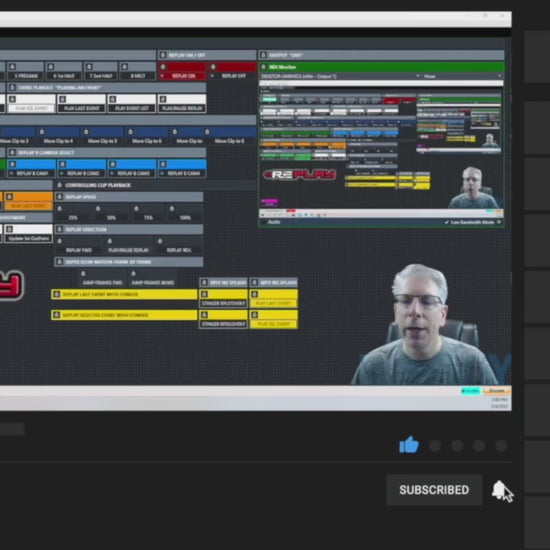
Task: Toggle the Low Bandwidth Mode checkbox
Action: pos(447,222)
